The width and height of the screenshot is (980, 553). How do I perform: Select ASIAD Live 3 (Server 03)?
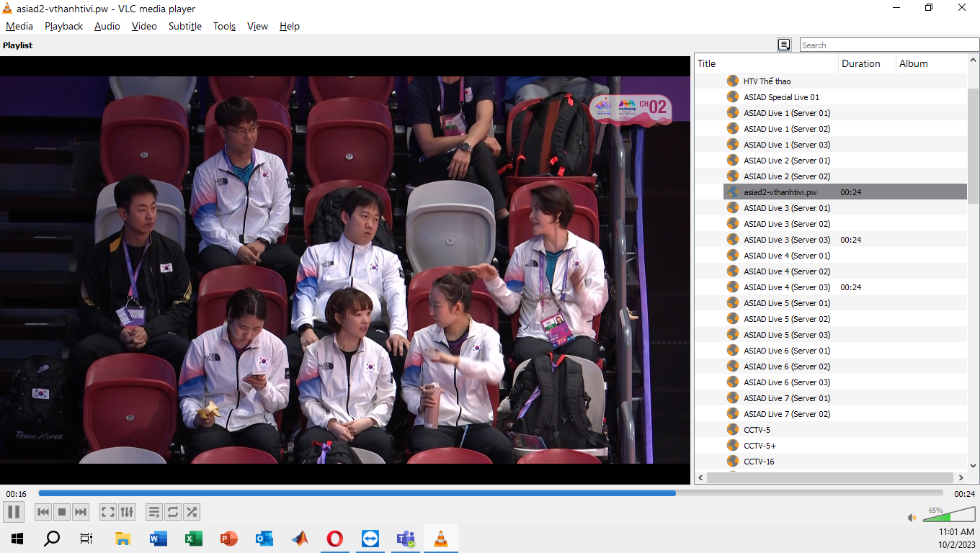(x=787, y=240)
